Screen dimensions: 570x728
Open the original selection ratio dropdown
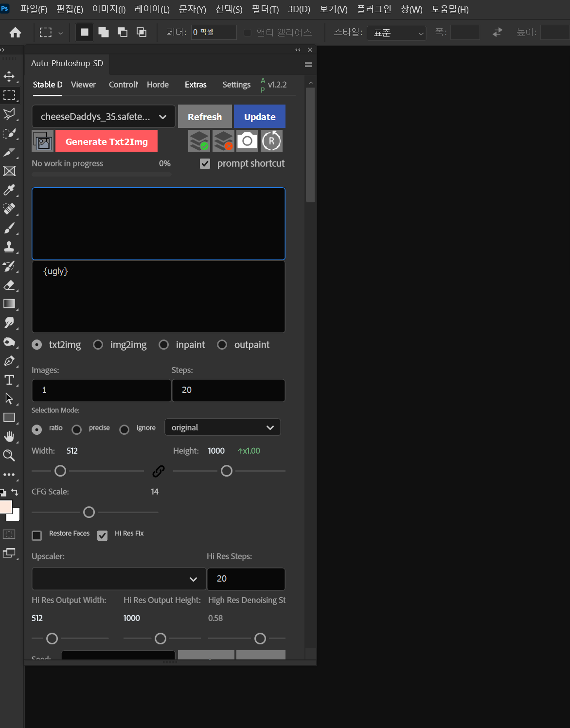pos(223,427)
